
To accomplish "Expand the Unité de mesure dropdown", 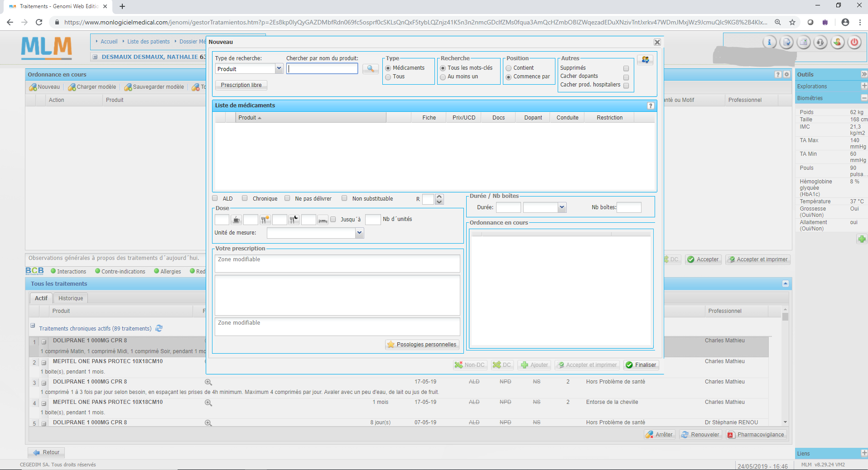I will (x=359, y=233).
